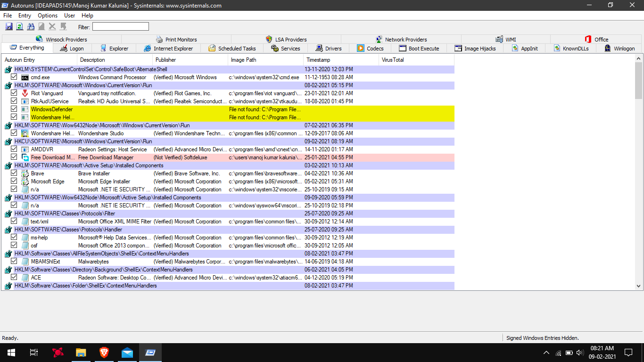Image resolution: width=644 pixels, height=362 pixels.
Task: Click the Riot Vanguard red icon
Action: point(25,93)
